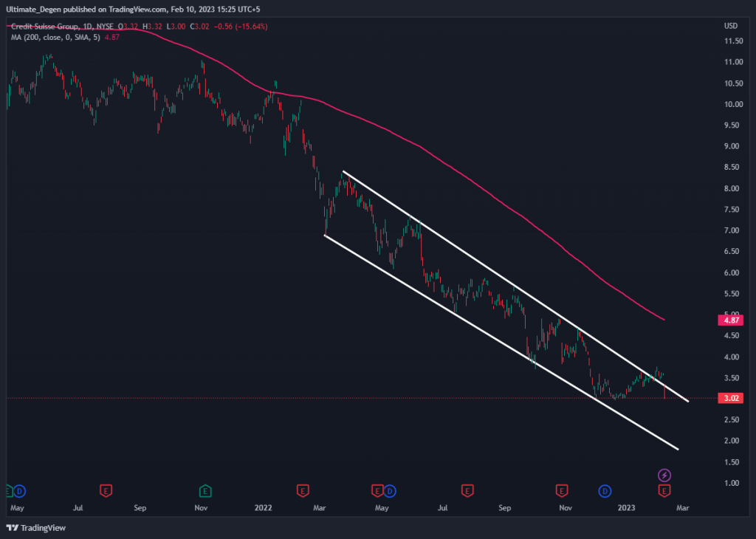Click the 11.50 price axis label
The height and width of the screenshot is (539, 756).
coord(733,41)
